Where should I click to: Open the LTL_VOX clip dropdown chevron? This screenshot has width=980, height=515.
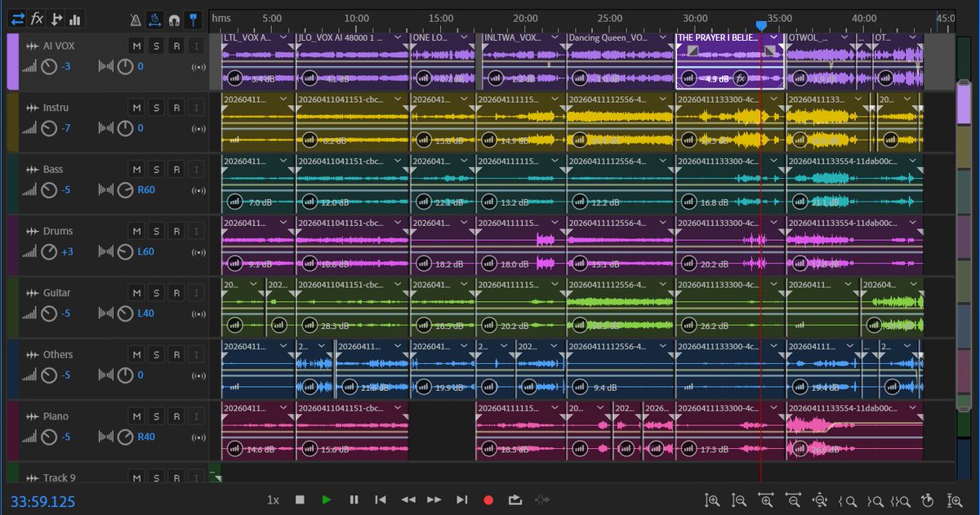tap(283, 38)
